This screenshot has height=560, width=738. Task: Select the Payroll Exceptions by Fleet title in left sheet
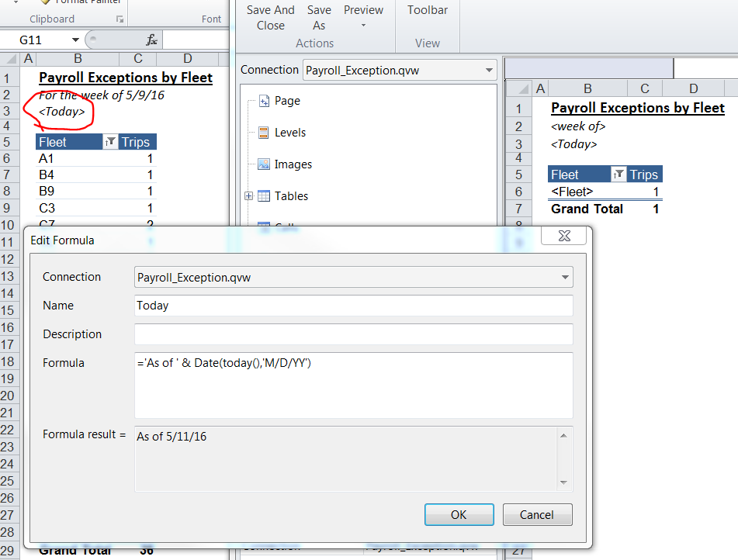(126, 78)
